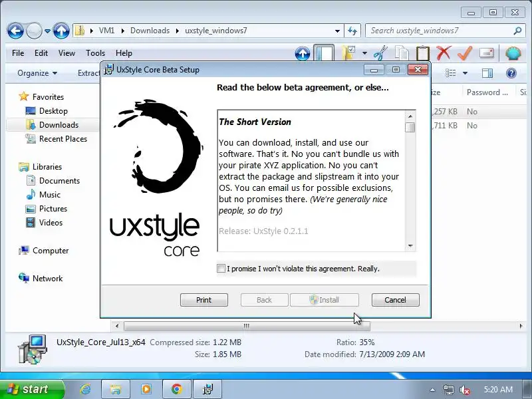Expand the view options dropdown arrow
This screenshot has width=532, height=399.
pyautogui.click(x=465, y=73)
